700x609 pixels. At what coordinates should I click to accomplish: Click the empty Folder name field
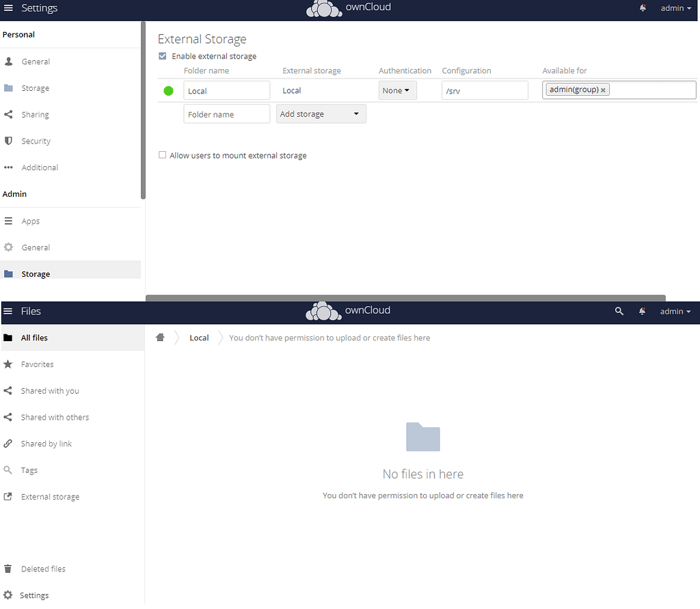pos(227,114)
